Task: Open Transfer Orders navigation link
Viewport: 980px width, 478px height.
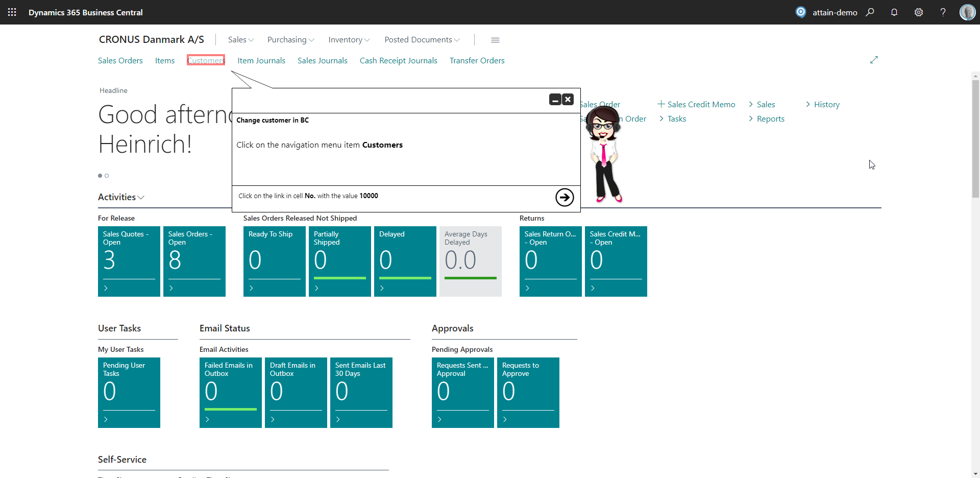Action: 477,61
